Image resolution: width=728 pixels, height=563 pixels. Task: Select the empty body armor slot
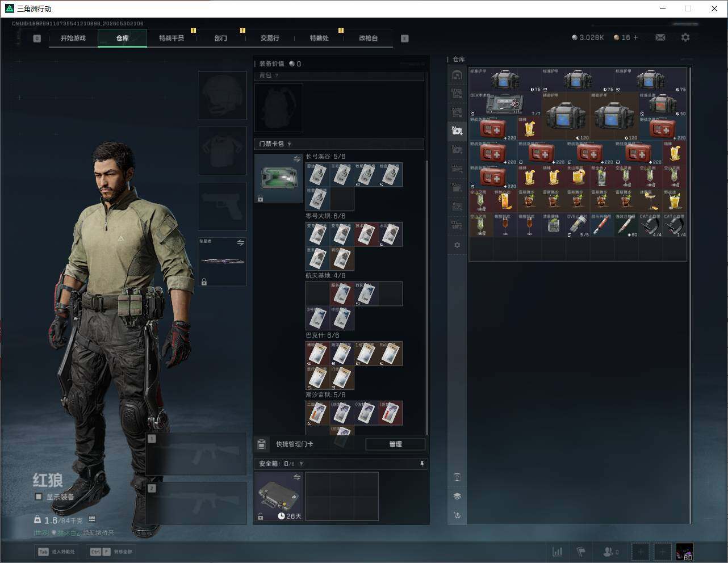(x=223, y=150)
